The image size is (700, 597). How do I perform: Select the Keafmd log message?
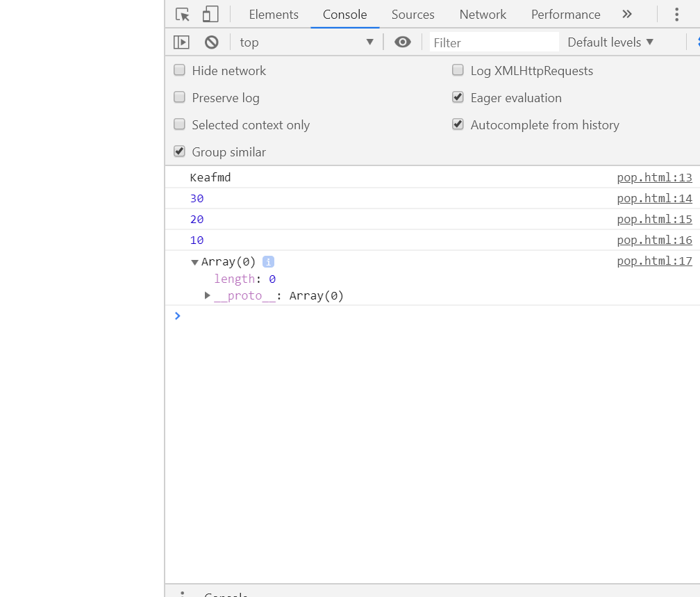click(x=210, y=177)
